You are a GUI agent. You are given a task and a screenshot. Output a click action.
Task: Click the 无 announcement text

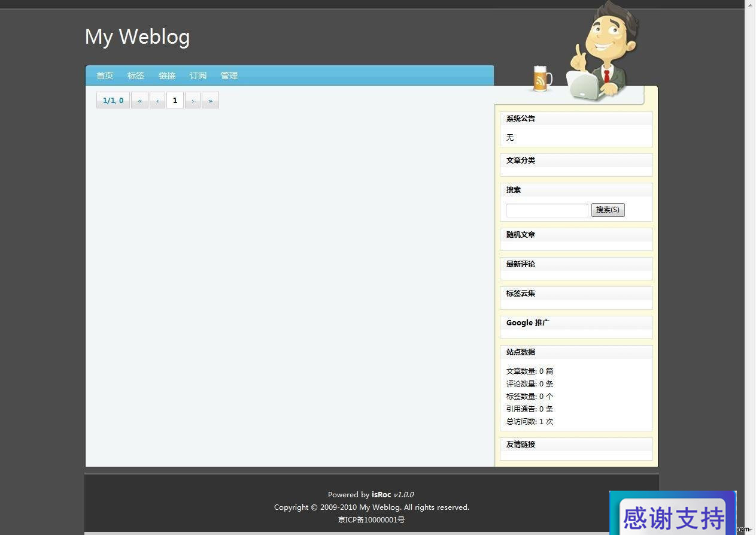[x=510, y=138]
